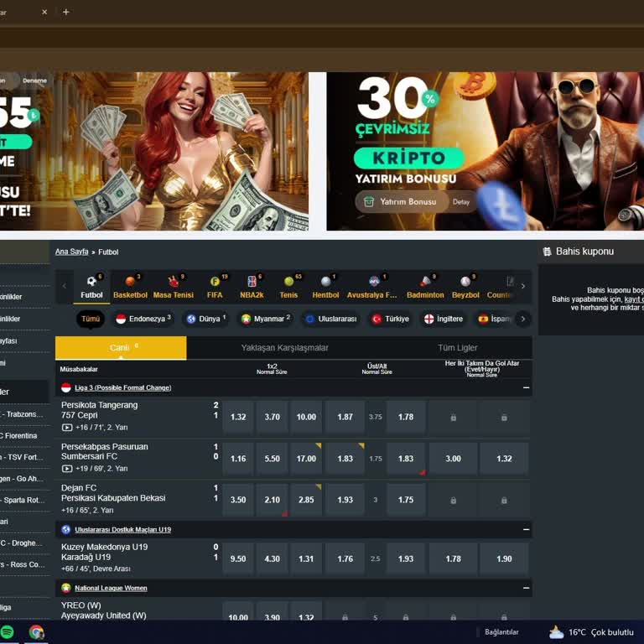The height and width of the screenshot is (644, 644).
Task: Filter matches by Uluslararası
Action: (331, 319)
